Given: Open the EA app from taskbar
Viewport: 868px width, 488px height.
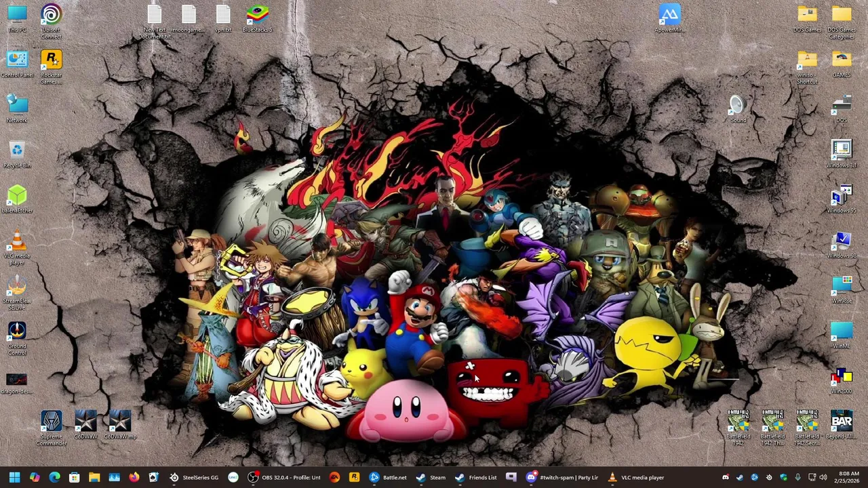Looking at the screenshot, I should [x=334, y=477].
